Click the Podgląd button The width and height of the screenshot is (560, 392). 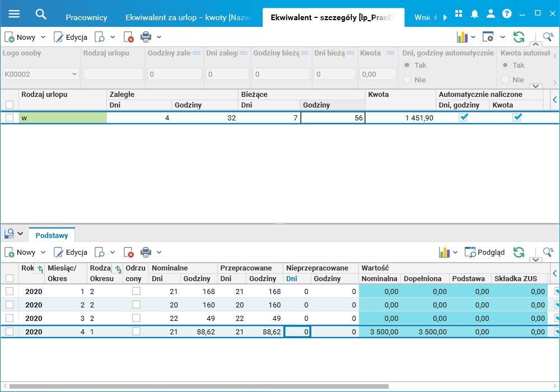tap(485, 253)
